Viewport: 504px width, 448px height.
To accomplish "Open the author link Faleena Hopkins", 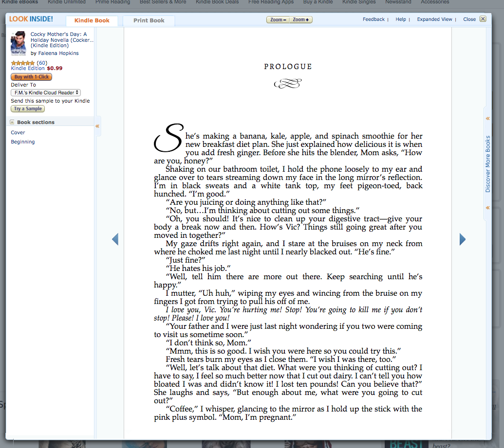I will point(58,54).
